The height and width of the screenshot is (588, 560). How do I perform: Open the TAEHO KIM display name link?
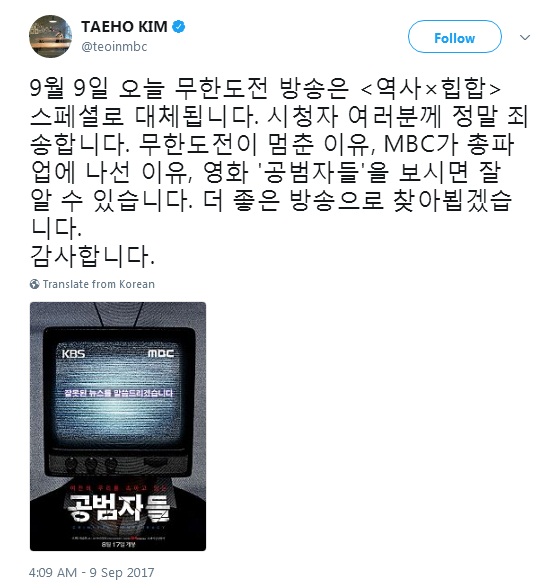[124, 27]
